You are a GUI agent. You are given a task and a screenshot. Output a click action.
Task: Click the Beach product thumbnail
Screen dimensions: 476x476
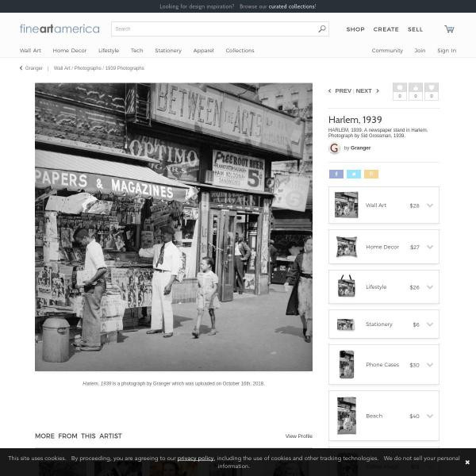click(346, 416)
